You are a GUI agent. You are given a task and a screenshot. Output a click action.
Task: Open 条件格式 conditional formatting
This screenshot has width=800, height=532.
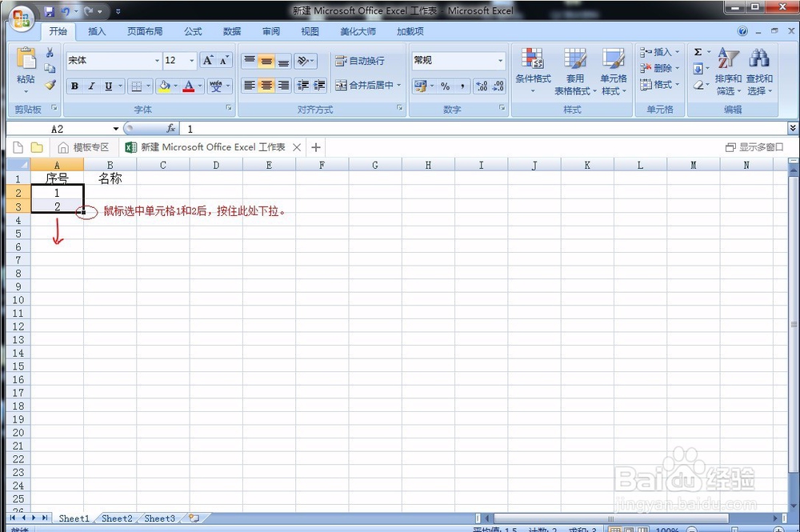[x=533, y=71]
